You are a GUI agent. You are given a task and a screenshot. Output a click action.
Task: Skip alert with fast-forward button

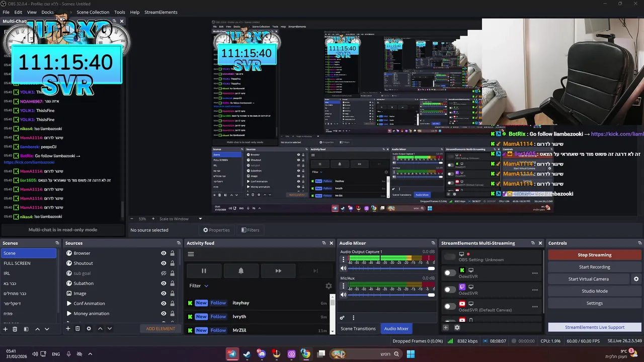click(x=278, y=270)
